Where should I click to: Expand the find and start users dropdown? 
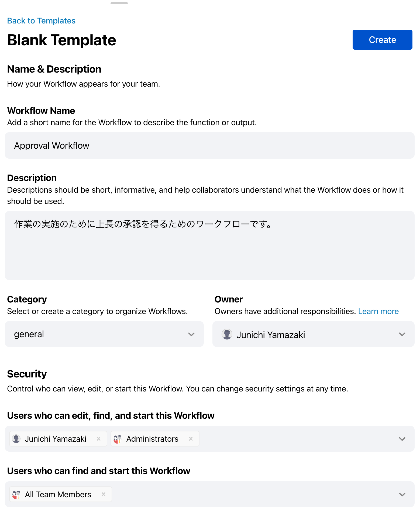pyautogui.click(x=402, y=495)
